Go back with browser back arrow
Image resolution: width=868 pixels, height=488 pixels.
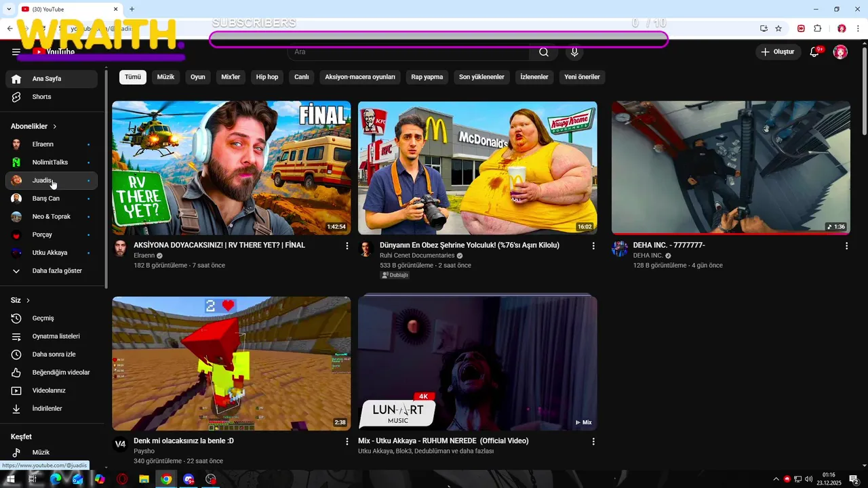pos(9,28)
